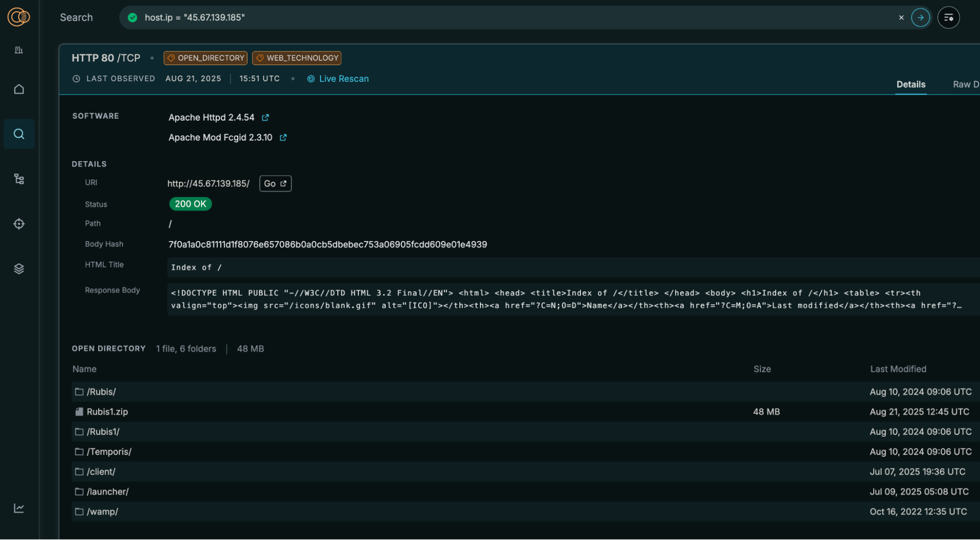Visit http://45.67.139.185/ using the Go button
The height and width of the screenshot is (540, 980).
click(x=275, y=183)
